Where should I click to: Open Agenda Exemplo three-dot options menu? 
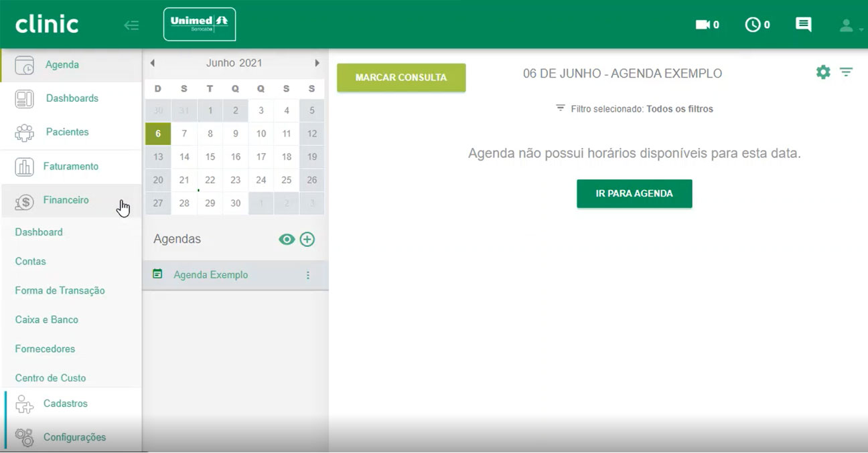[x=308, y=275]
